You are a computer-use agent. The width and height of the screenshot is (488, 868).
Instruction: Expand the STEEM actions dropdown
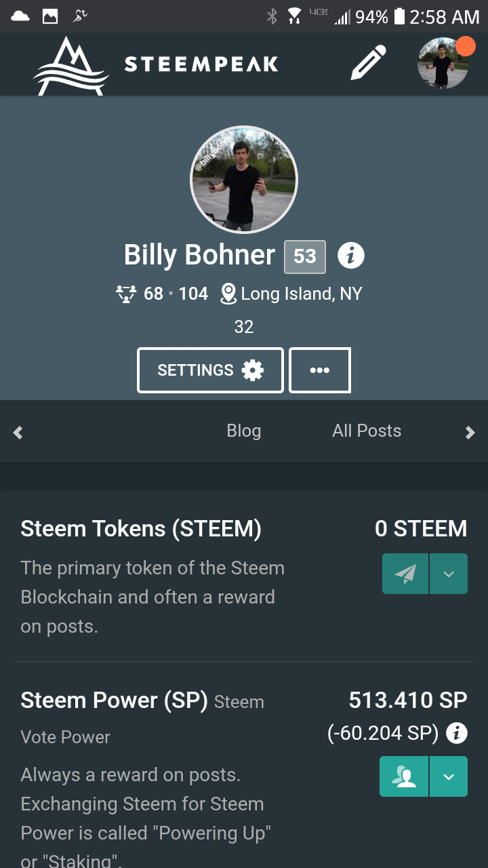448,574
